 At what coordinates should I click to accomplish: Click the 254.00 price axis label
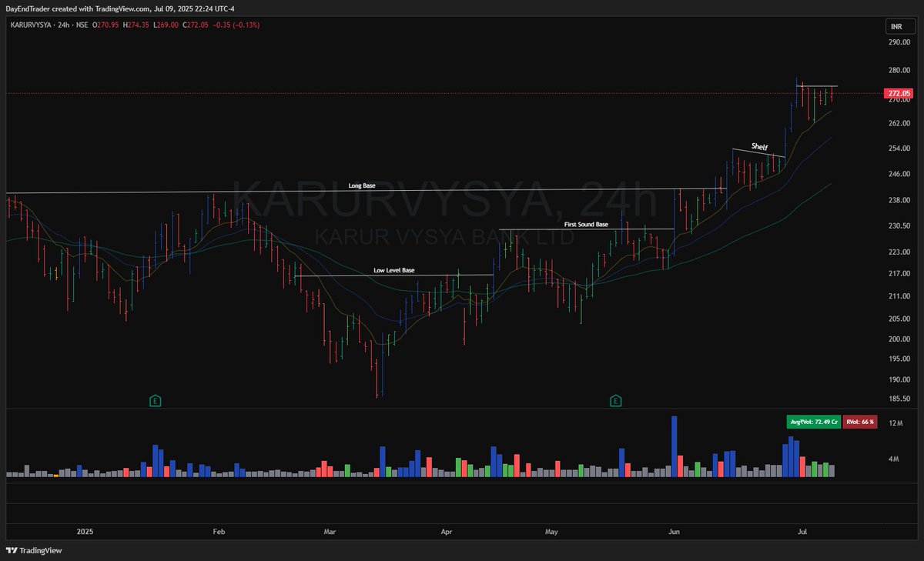pos(899,148)
